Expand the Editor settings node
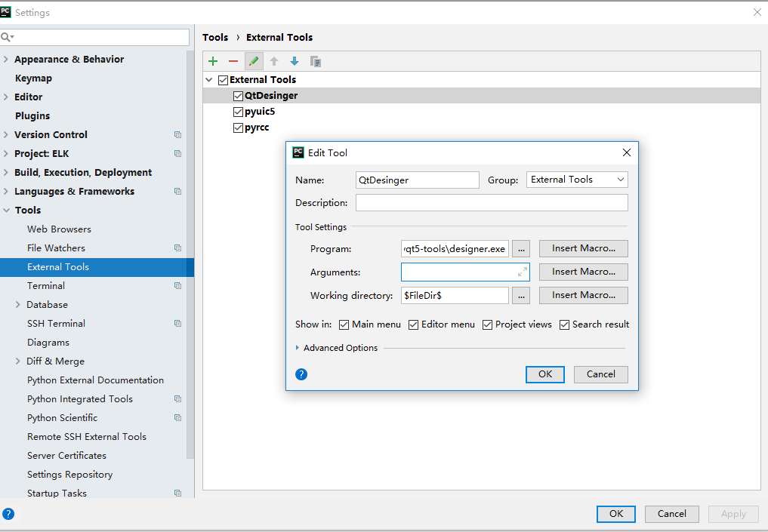Image resolution: width=768 pixels, height=532 pixels. [6, 97]
